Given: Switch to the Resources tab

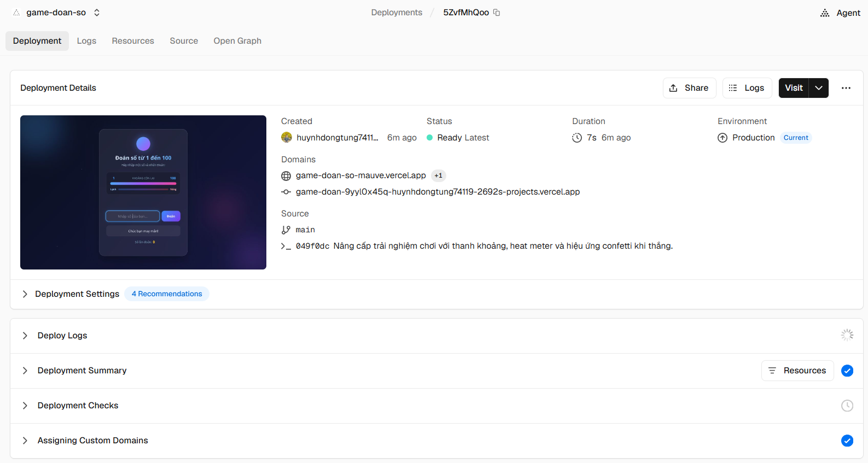Looking at the screenshot, I should [x=133, y=41].
